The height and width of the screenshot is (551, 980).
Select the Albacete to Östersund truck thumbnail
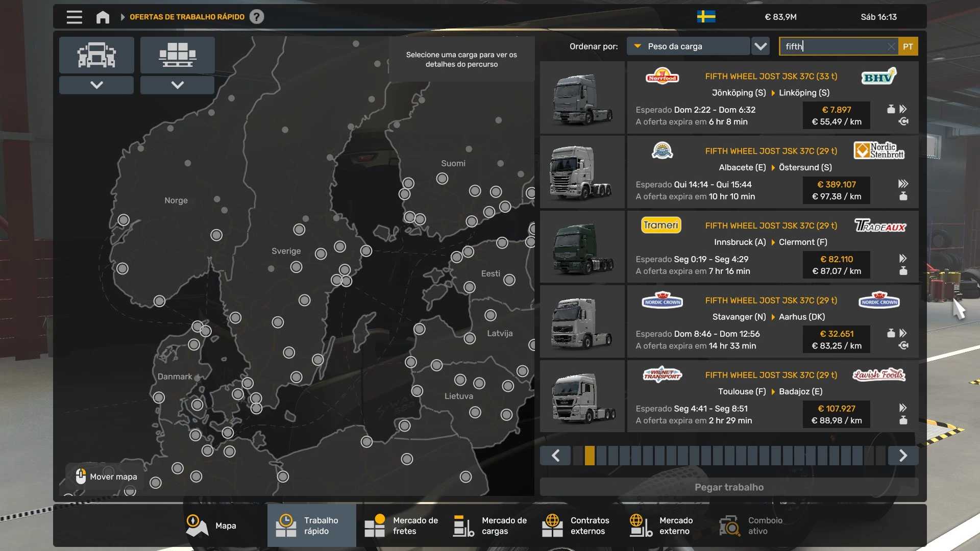[x=582, y=172]
